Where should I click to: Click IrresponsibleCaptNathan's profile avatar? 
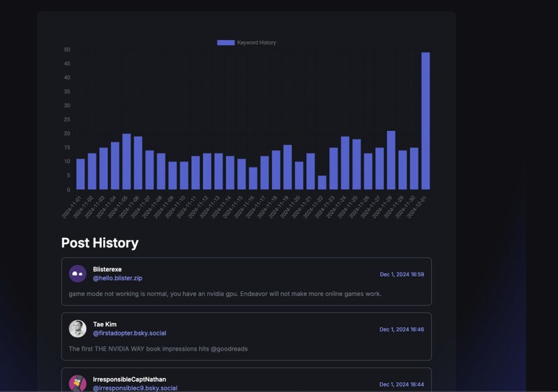tap(77, 383)
